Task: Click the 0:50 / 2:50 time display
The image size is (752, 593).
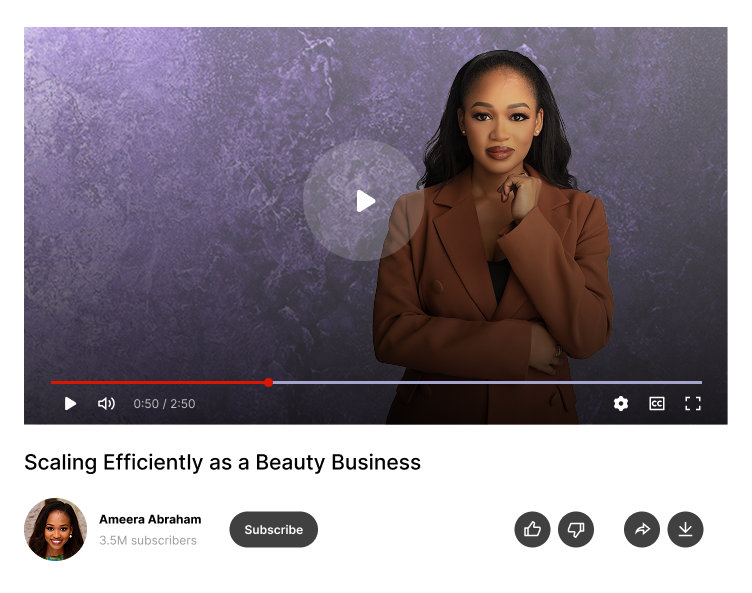Action: click(x=164, y=403)
